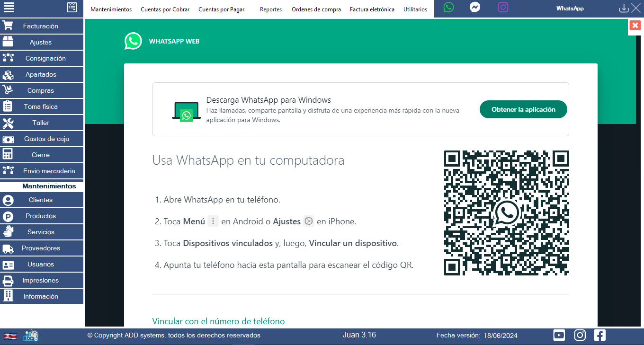The image size is (644, 345).
Task: Open the Reportes menu
Action: coord(271,9)
